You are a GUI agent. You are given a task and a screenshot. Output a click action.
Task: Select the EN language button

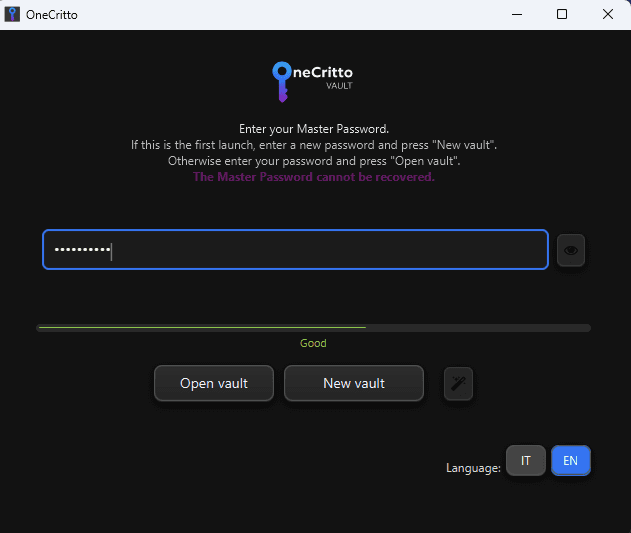click(571, 461)
